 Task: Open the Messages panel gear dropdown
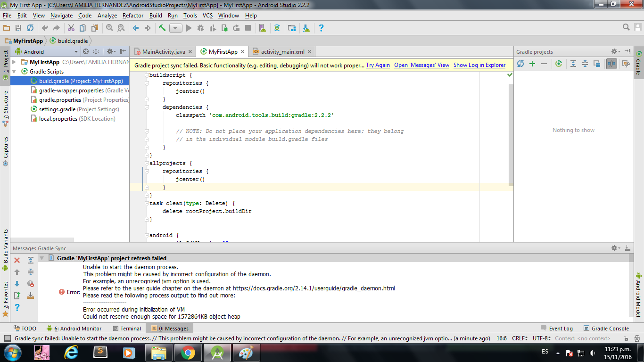coord(616,248)
